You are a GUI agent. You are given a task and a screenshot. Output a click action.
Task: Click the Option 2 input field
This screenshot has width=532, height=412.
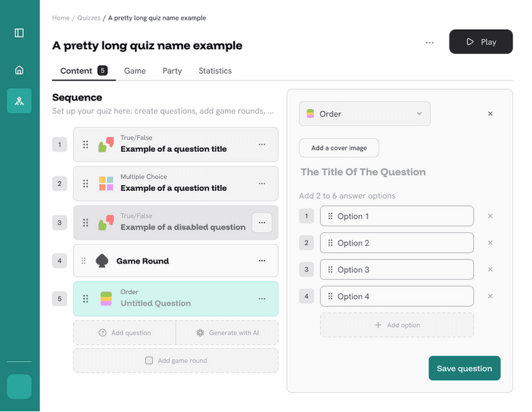[x=396, y=243]
